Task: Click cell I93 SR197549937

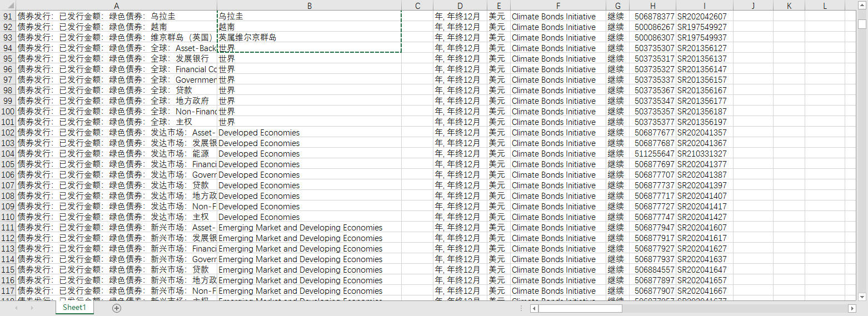Action: (x=704, y=38)
